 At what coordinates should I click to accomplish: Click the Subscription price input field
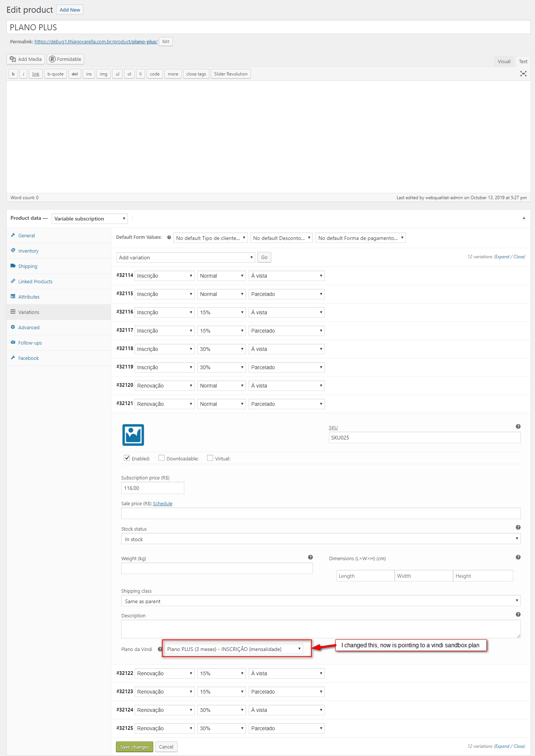pos(153,488)
